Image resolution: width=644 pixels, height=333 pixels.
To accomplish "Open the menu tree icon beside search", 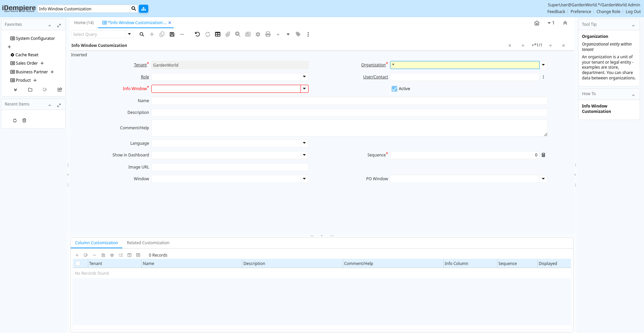I will [x=144, y=9].
